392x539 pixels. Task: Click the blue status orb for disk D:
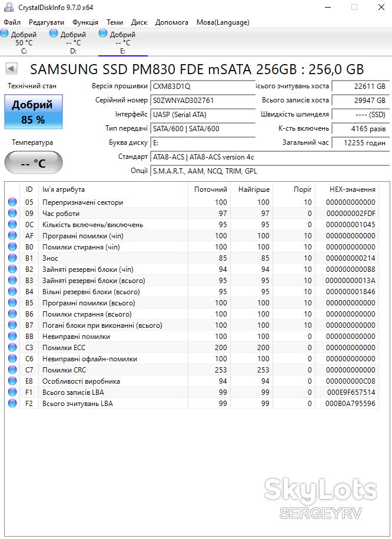tap(54, 33)
